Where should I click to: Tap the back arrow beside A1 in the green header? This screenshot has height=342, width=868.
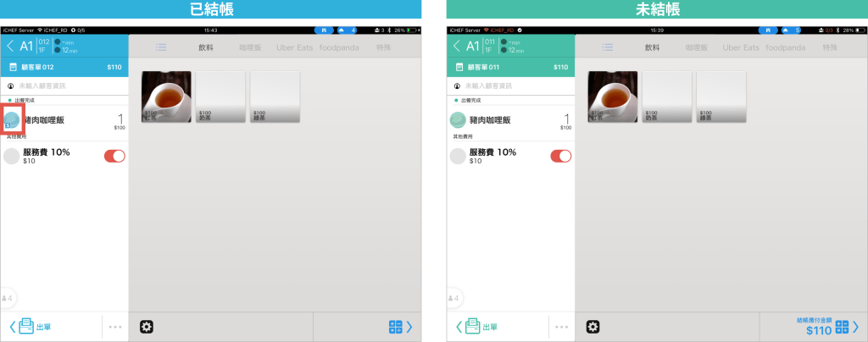[x=457, y=46]
